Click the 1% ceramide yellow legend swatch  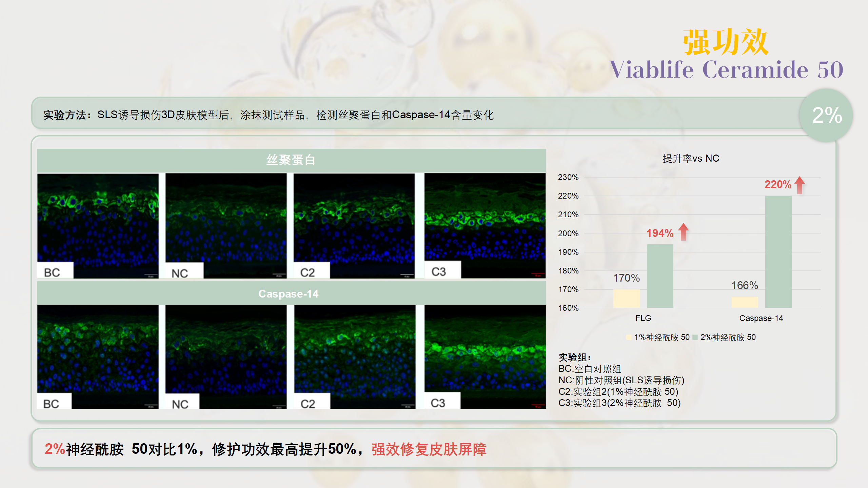point(629,337)
